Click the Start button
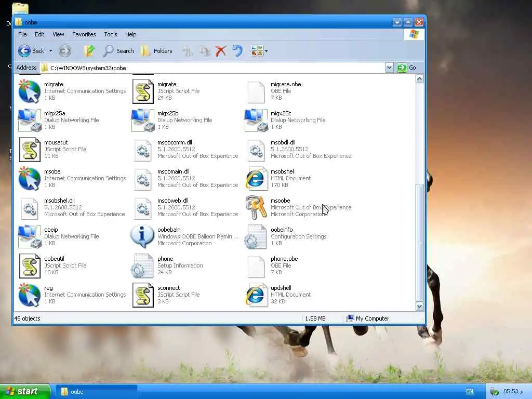Image resolution: width=532 pixels, height=399 pixels. pos(25,392)
